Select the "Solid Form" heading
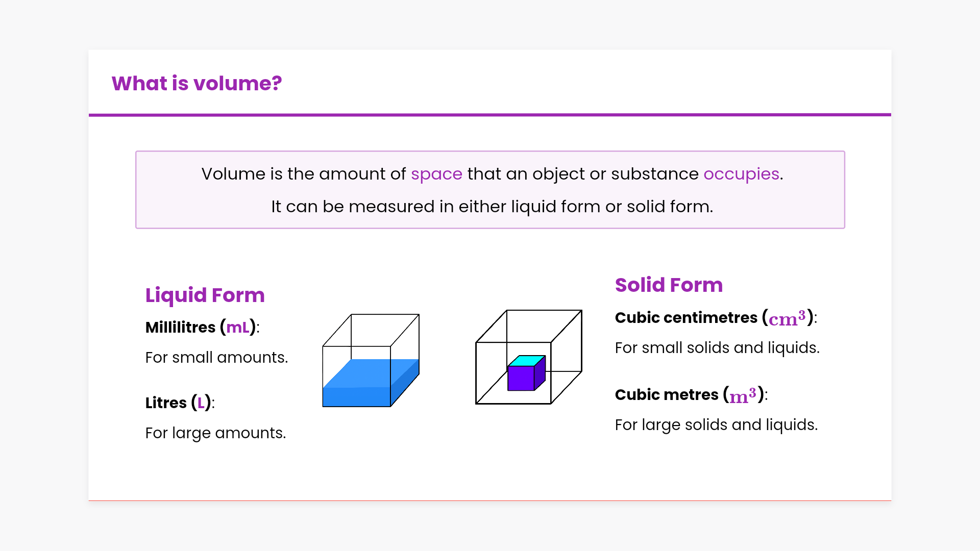The image size is (980, 551). (x=669, y=285)
